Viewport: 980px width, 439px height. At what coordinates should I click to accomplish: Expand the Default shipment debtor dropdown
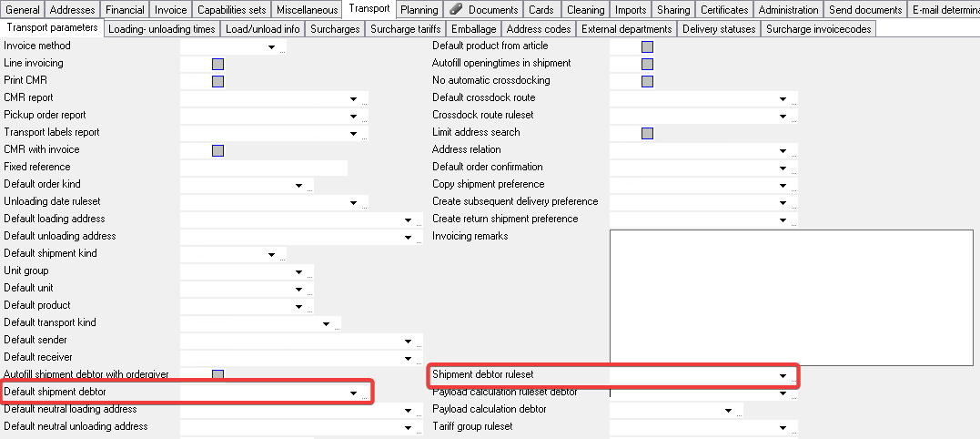click(353, 393)
